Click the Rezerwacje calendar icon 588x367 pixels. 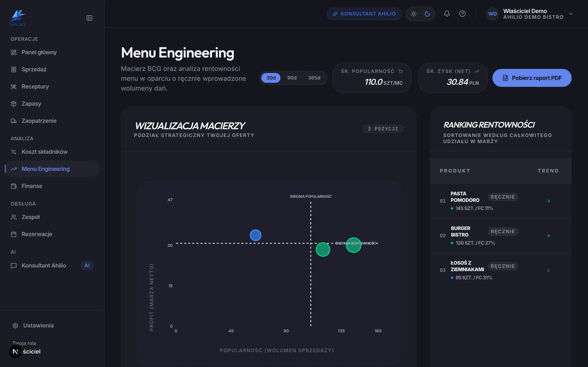tap(14, 234)
